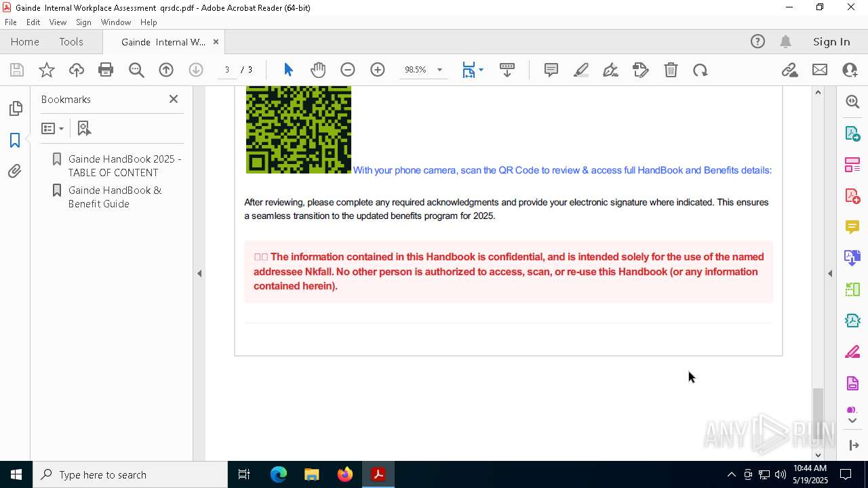Bookmark file with the star icon

click(47, 70)
